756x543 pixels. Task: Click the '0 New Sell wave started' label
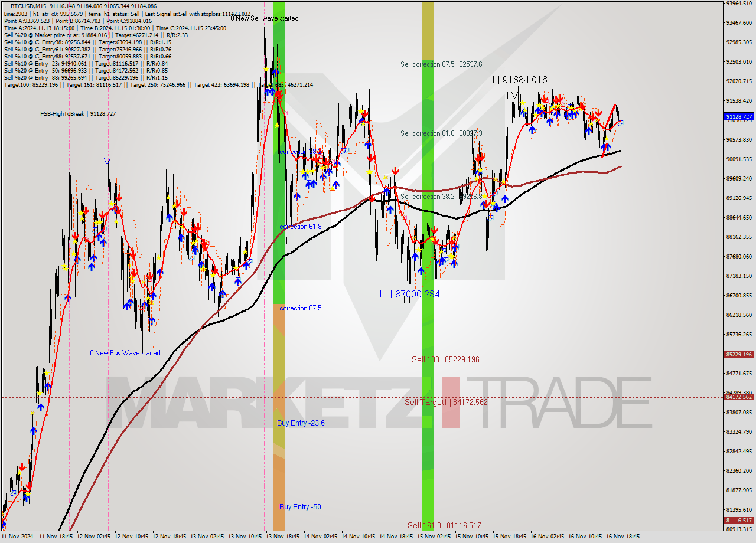[x=265, y=18]
